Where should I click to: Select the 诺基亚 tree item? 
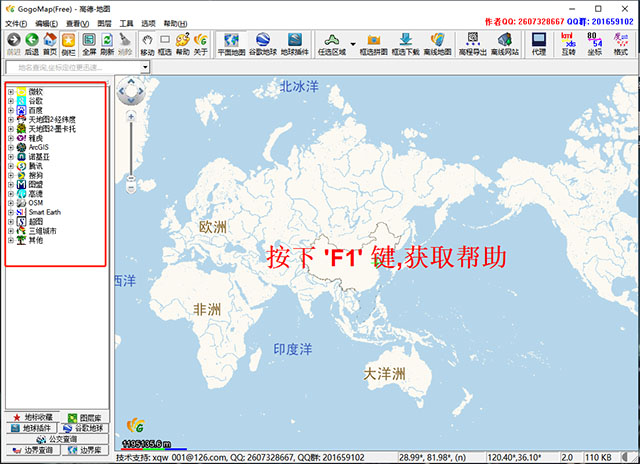coord(39,157)
